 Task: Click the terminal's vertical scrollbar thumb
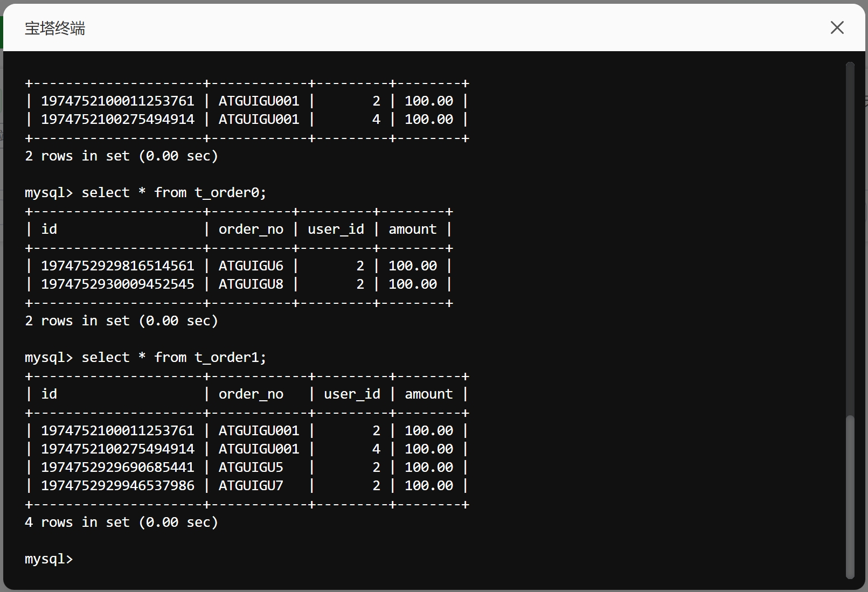pyautogui.click(x=850, y=496)
